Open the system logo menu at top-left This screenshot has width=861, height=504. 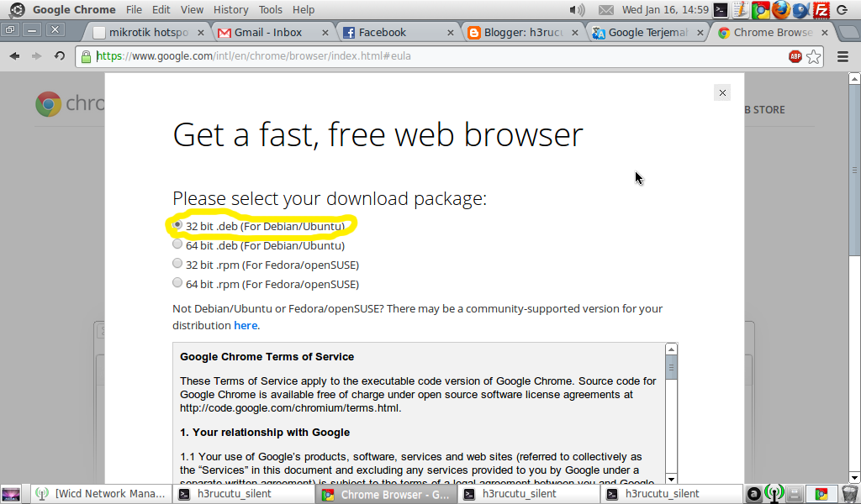point(17,10)
